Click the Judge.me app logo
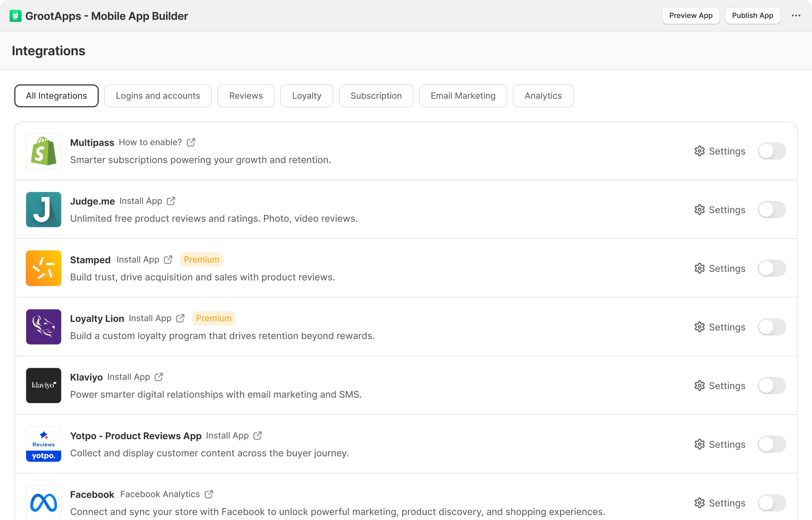Screen dimensions: 812x520 click(x=44, y=209)
